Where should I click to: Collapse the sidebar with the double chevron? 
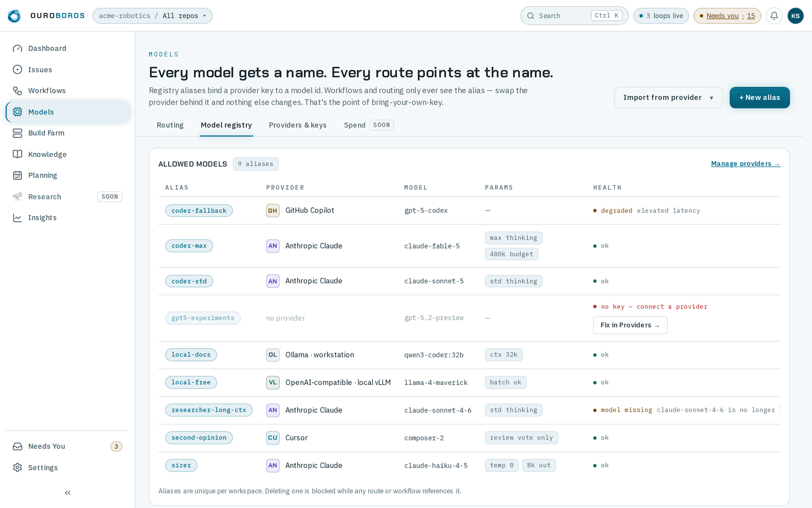(x=68, y=493)
